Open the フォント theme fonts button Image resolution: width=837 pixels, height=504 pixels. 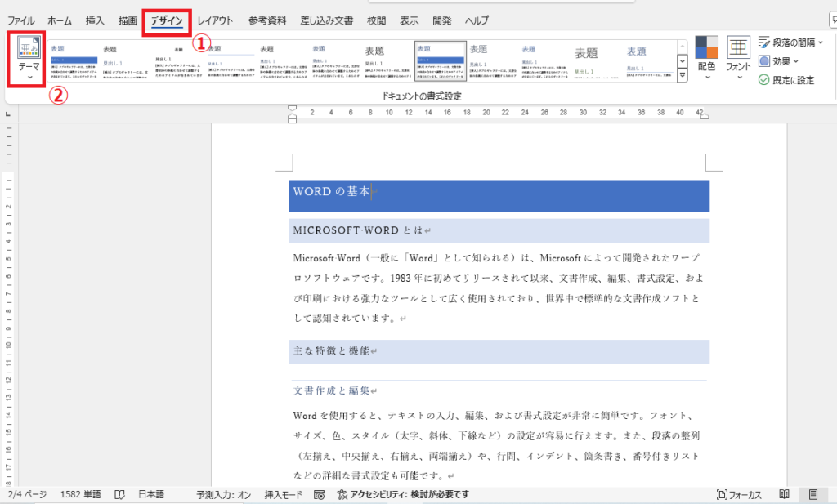(x=738, y=58)
